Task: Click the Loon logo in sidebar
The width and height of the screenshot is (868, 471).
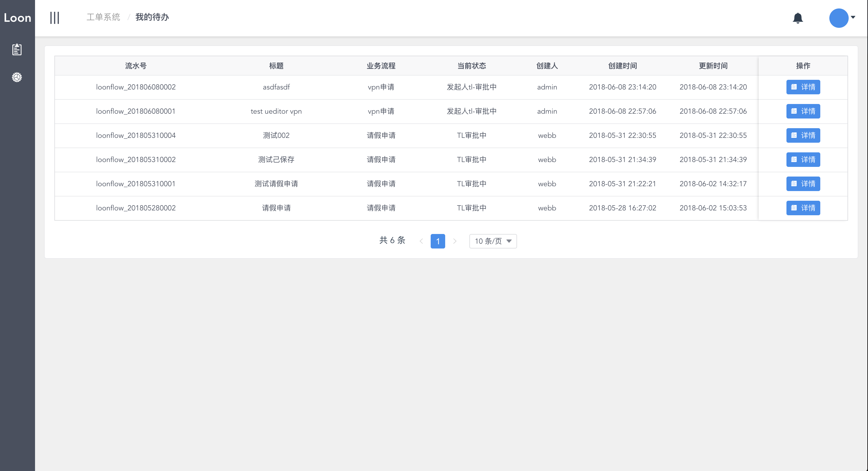Action: coord(18,18)
